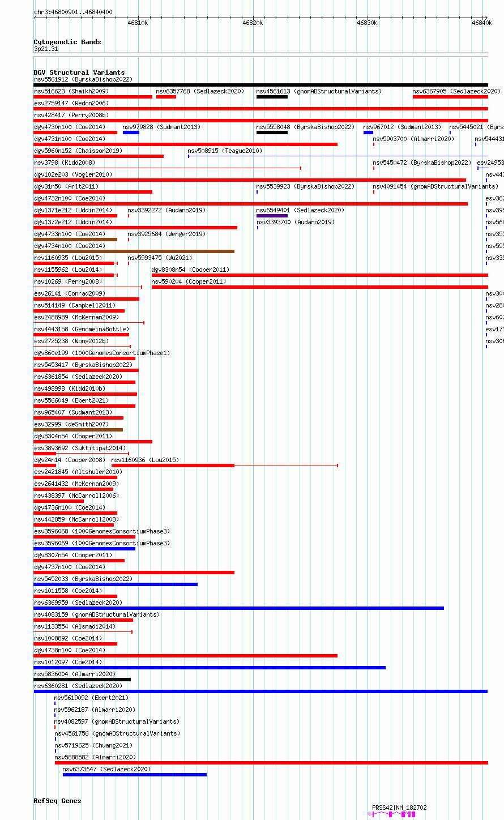Select nsv6361854 (Sedlazeck2020) label

tap(78, 377)
